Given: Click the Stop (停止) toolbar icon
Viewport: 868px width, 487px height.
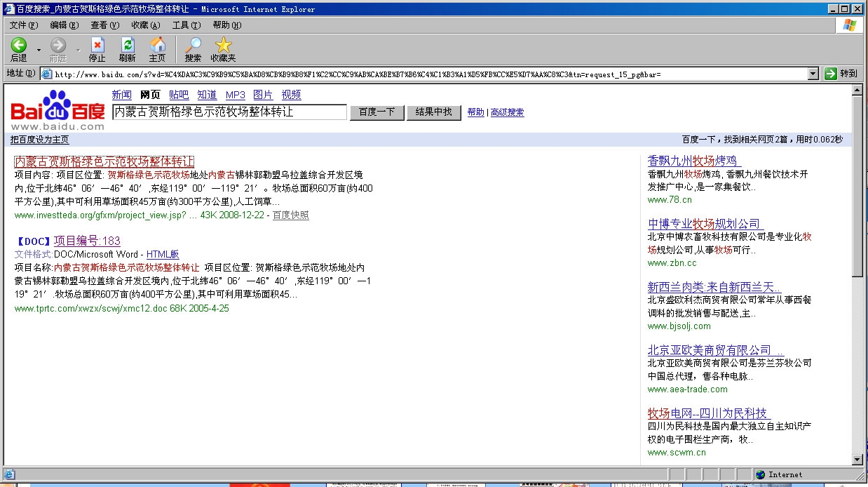Looking at the screenshot, I should [97, 45].
